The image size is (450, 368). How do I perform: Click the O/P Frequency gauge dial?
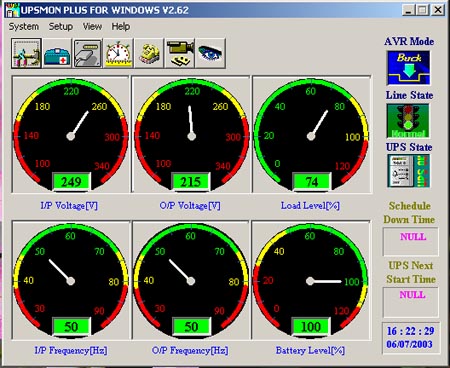191,280
